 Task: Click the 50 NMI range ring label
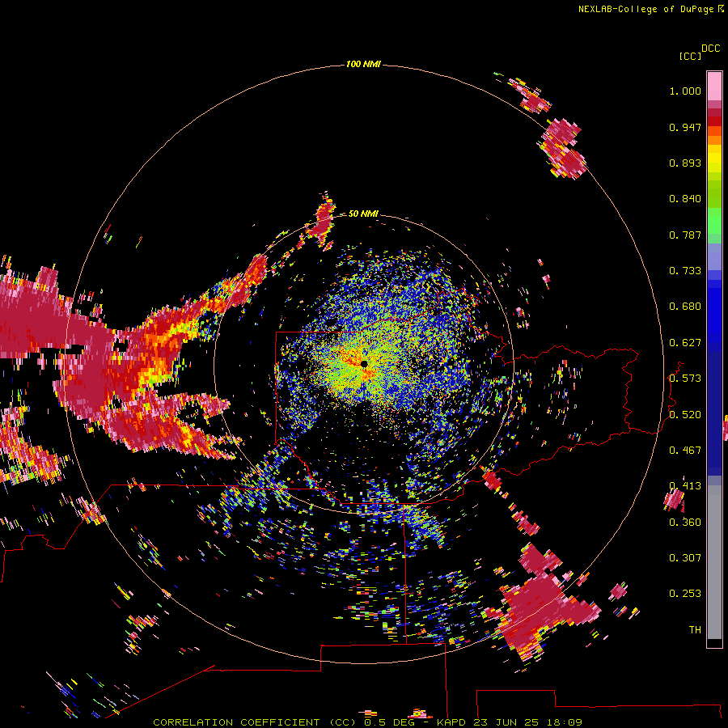pyautogui.click(x=363, y=214)
